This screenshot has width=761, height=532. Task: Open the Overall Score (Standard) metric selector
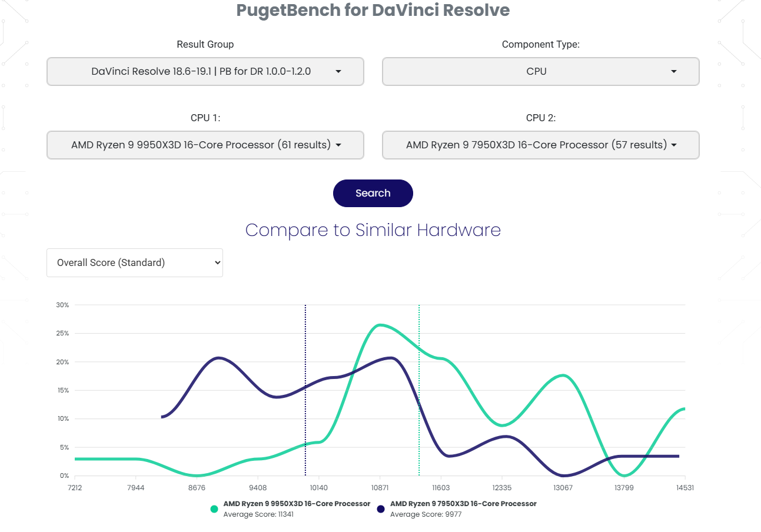tap(134, 262)
